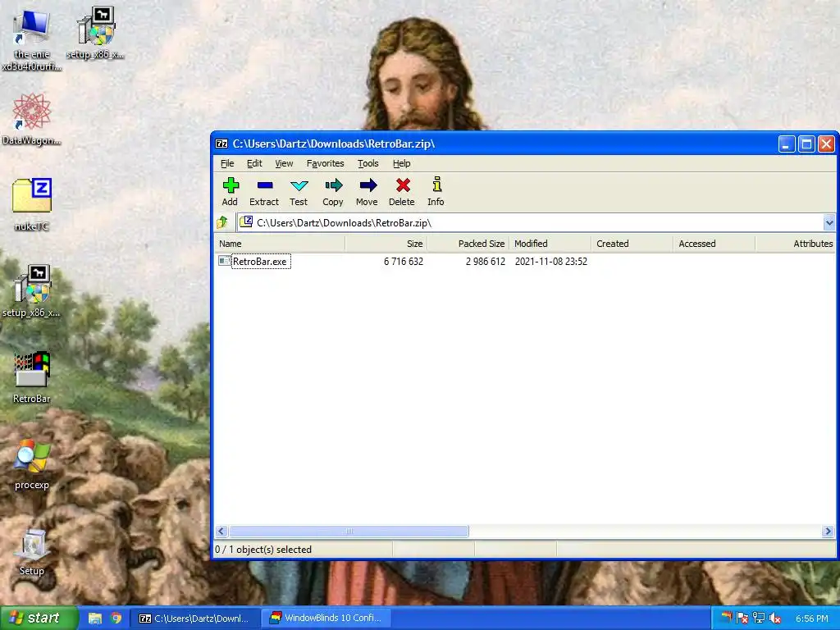Switch to WindowBlinds 10 Config taskbar button
Viewport: 840px width, 630px height.
[x=326, y=618]
